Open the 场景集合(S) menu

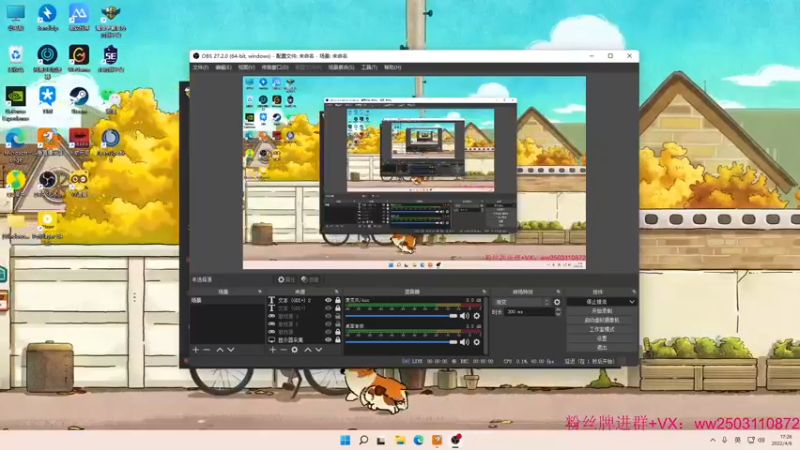(x=341, y=67)
